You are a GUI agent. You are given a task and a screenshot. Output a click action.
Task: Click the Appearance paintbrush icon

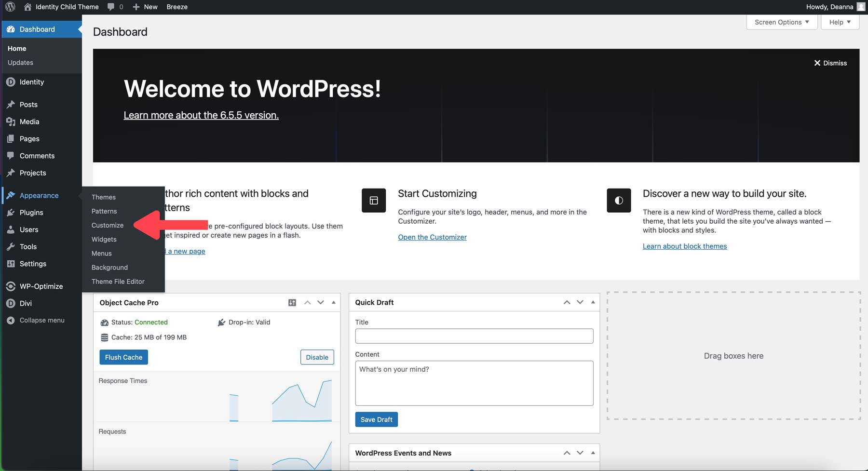[11, 195]
